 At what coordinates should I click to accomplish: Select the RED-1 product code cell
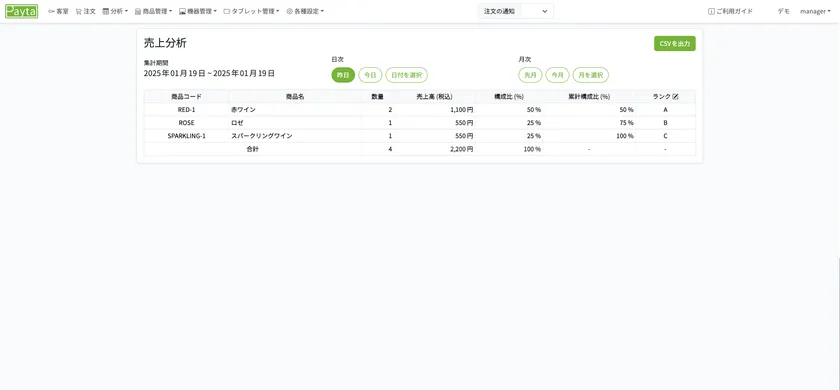[x=186, y=110]
